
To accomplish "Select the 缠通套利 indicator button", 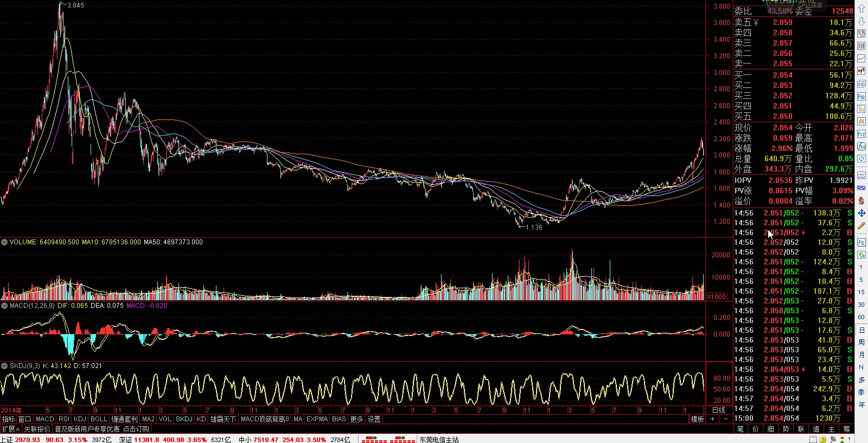I will tap(124, 419).
